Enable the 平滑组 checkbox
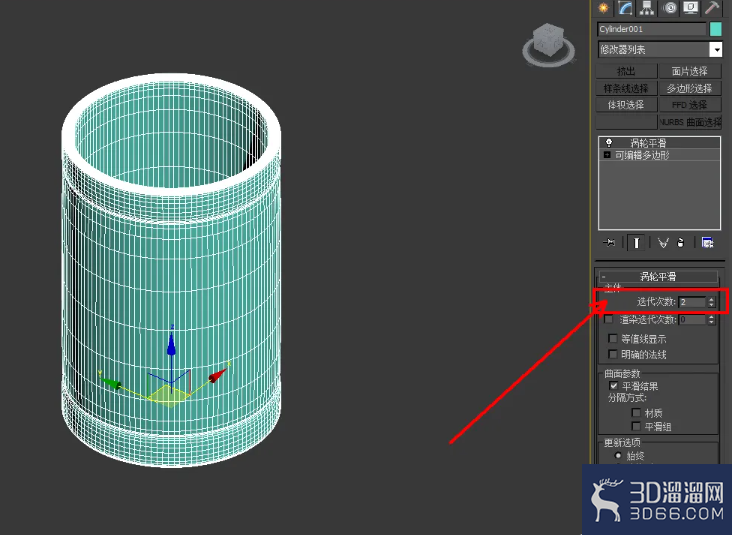 tap(636, 426)
